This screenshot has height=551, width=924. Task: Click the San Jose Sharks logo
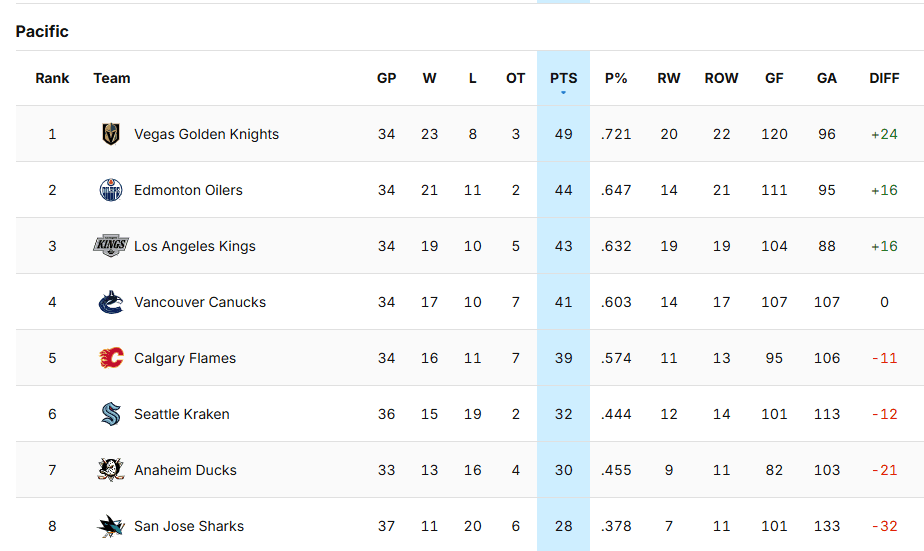tap(110, 526)
